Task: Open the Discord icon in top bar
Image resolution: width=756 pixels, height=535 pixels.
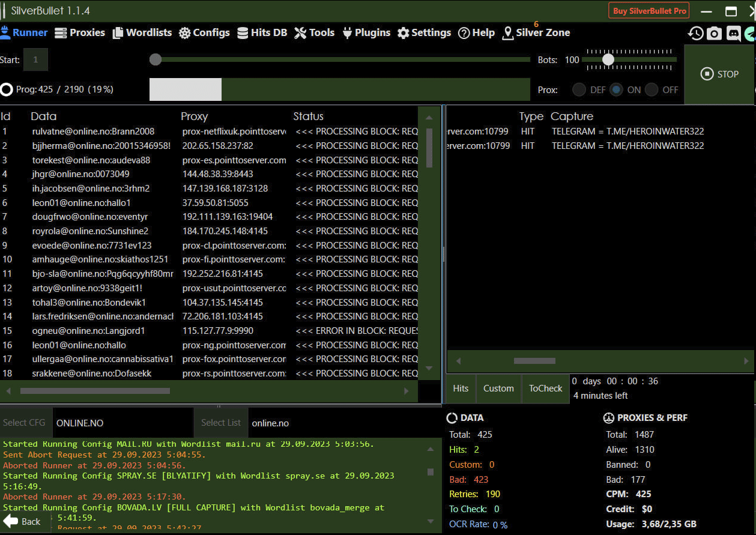Action: (733, 34)
